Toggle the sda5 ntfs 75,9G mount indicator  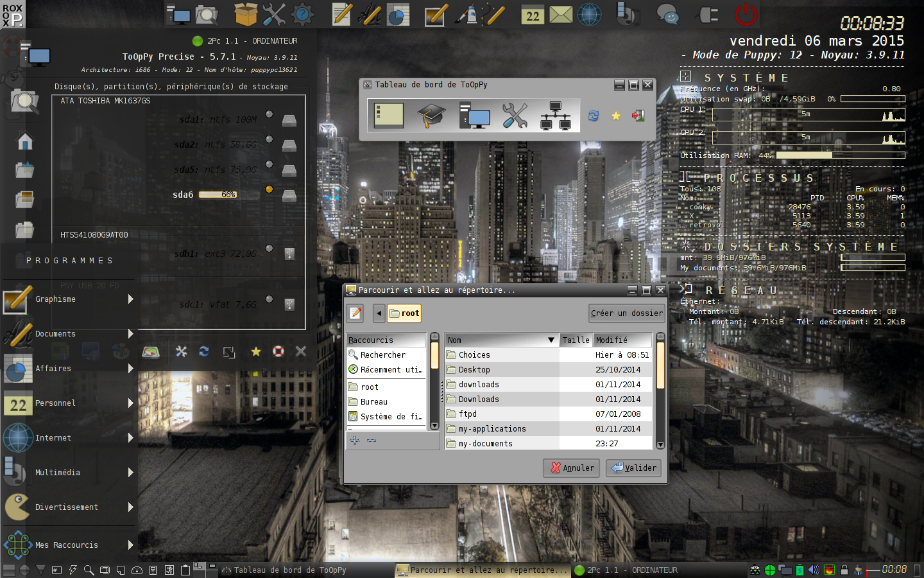tap(269, 164)
